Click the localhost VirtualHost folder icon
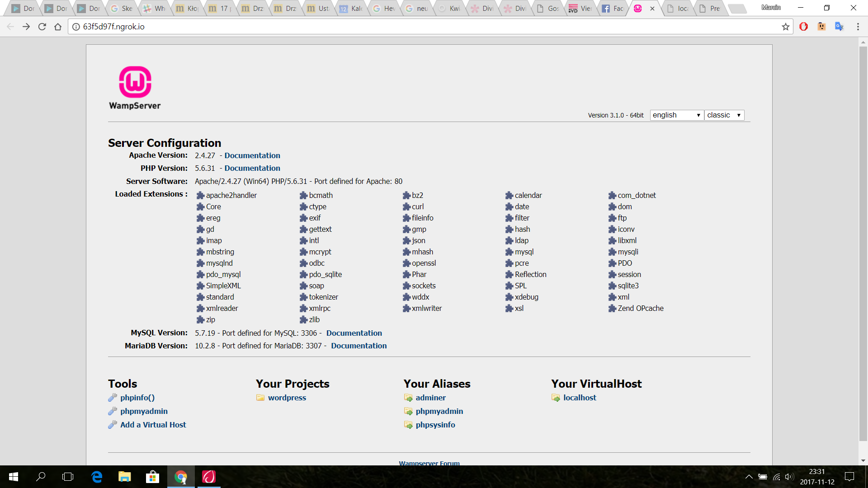This screenshot has height=488, width=868. pos(556,398)
